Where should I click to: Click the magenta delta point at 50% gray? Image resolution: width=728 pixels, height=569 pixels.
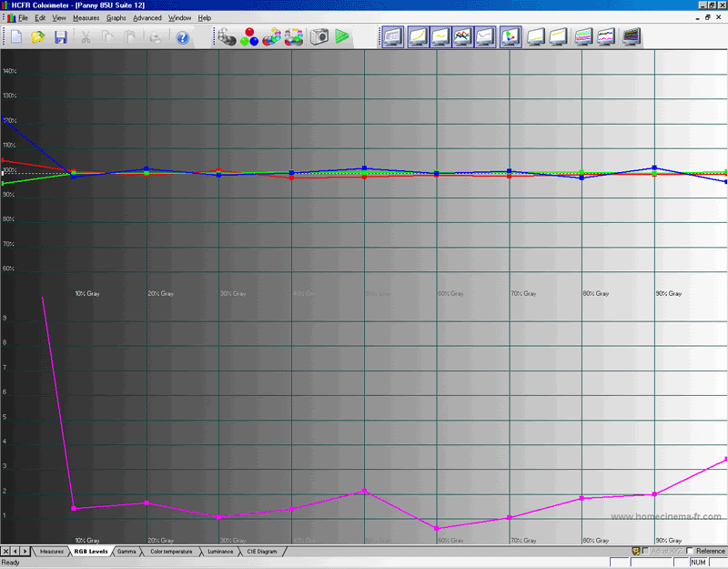coord(365,491)
